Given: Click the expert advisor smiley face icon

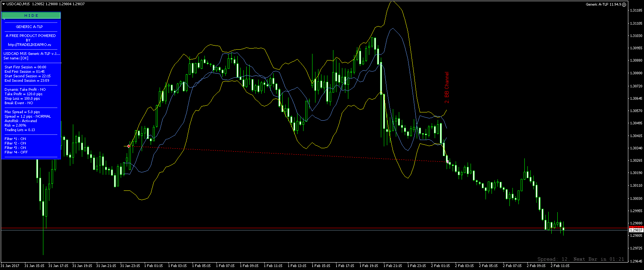Looking at the screenshot, I should click(x=624, y=4).
